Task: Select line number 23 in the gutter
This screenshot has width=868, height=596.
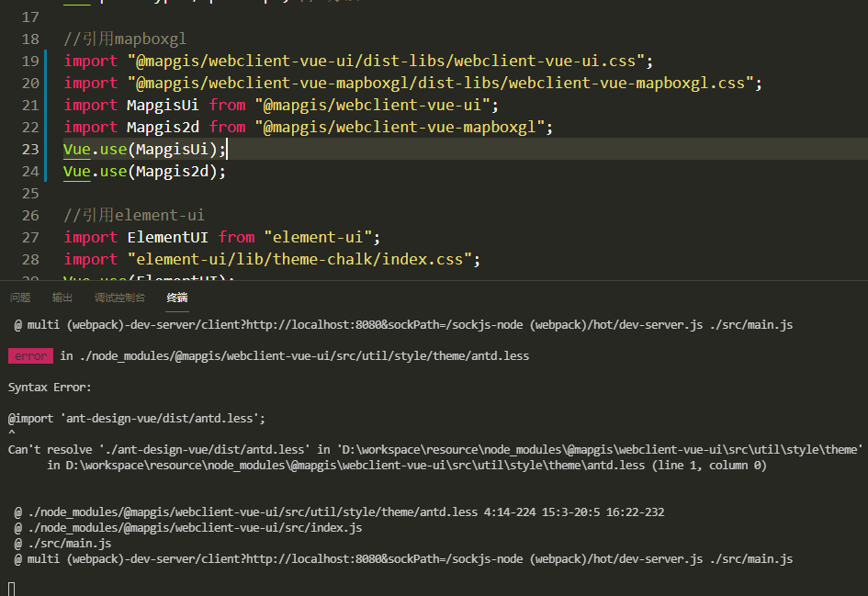Action: pyautogui.click(x=30, y=150)
